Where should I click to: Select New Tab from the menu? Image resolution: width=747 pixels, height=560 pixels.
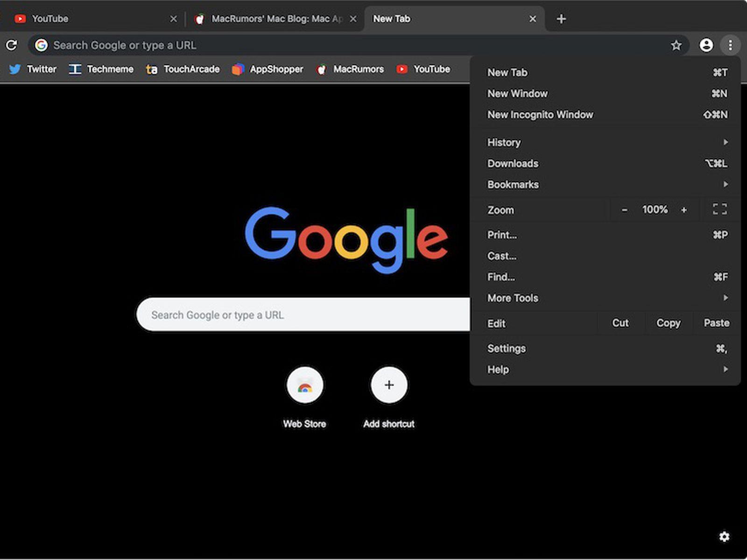606,72
